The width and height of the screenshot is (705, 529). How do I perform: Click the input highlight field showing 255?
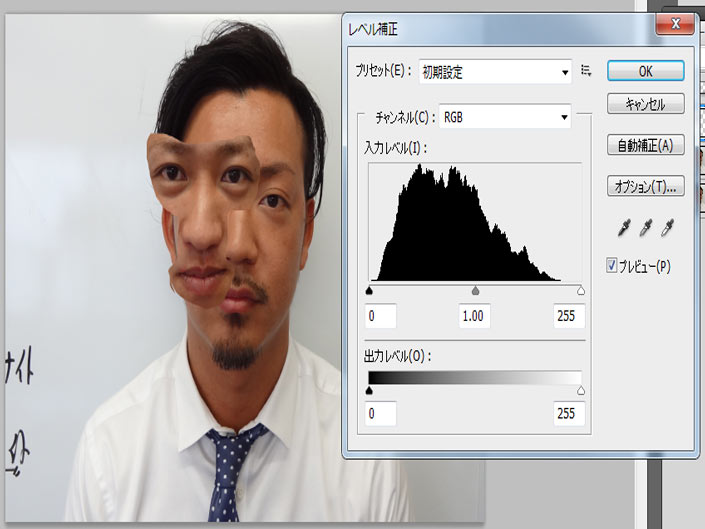pyautogui.click(x=569, y=316)
